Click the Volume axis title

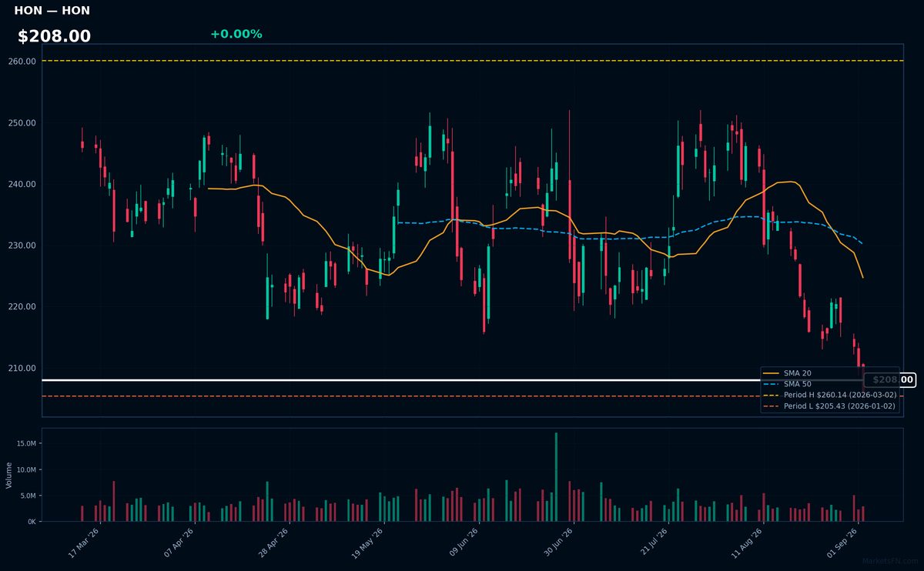coord(9,475)
